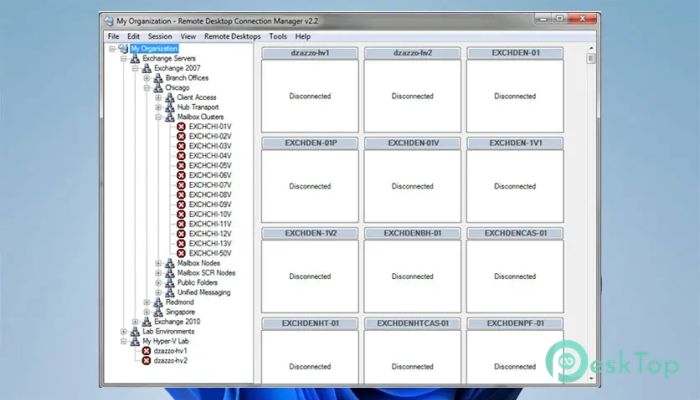
Task: Open the Edit menu
Action: pos(133,36)
